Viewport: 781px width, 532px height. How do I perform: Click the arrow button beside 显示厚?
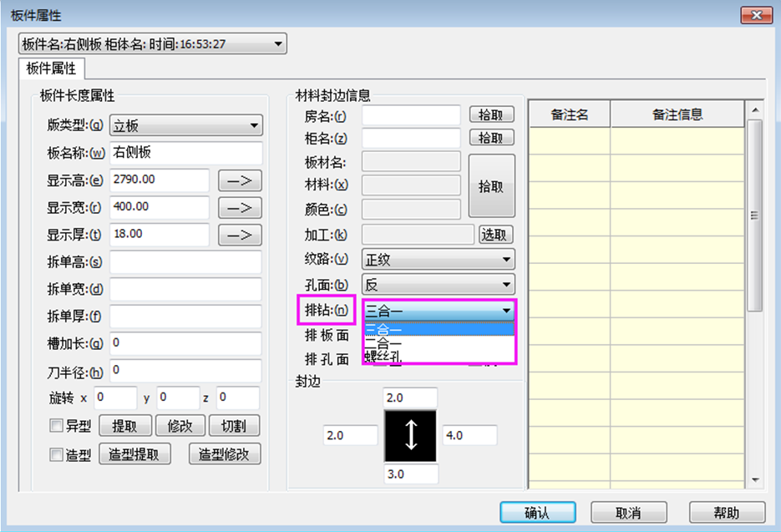[240, 235]
